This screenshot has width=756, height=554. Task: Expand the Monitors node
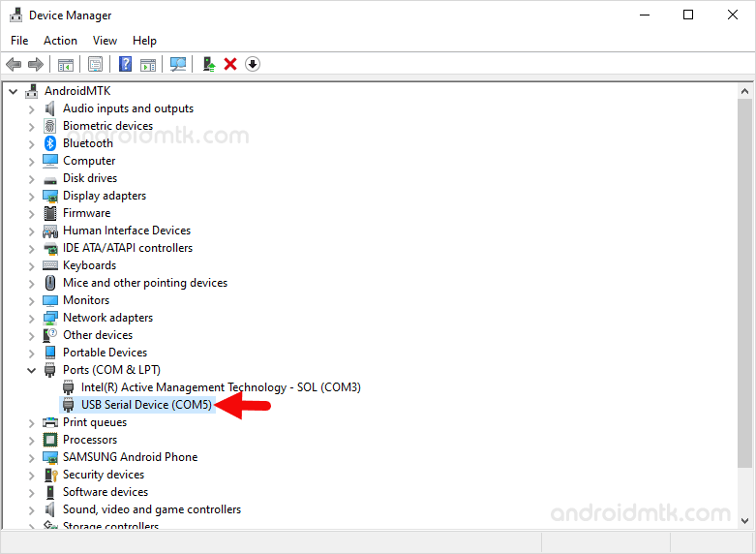click(x=31, y=301)
